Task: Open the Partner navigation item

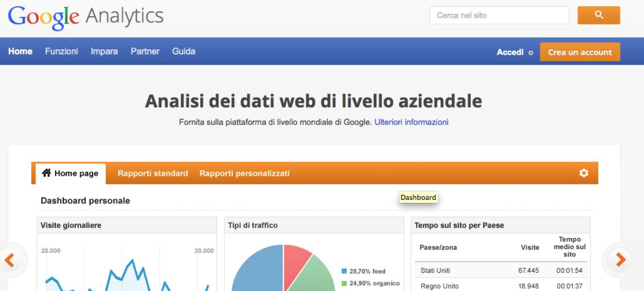Action: coord(145,51)
